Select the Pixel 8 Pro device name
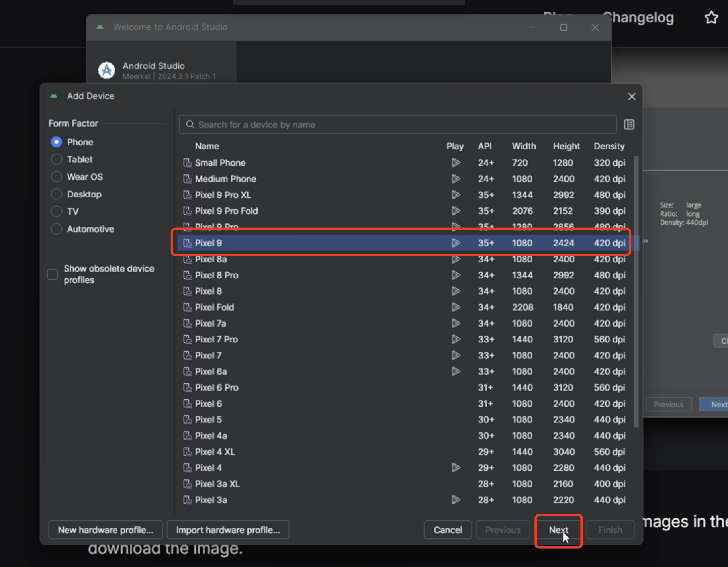The height and width of the screenshot is (567, 728). (x=217, y=275)
